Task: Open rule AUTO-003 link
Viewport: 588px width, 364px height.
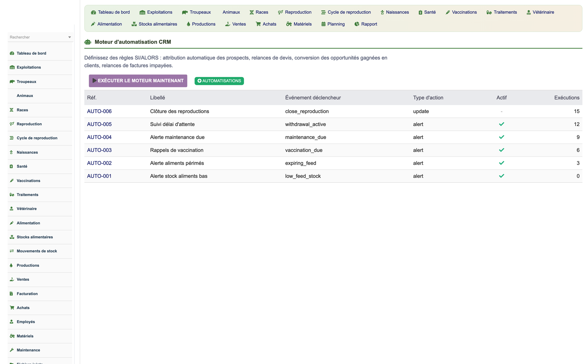Action: coord(99,150)
